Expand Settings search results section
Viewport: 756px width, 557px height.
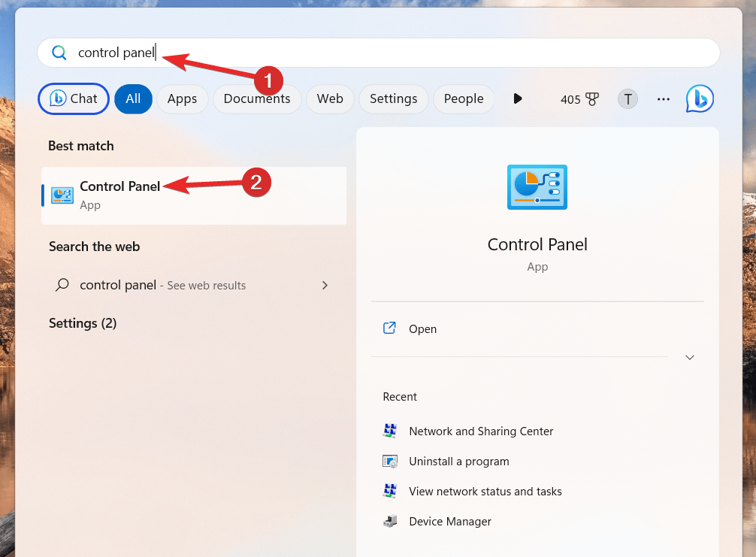click(x=83, y=323)
